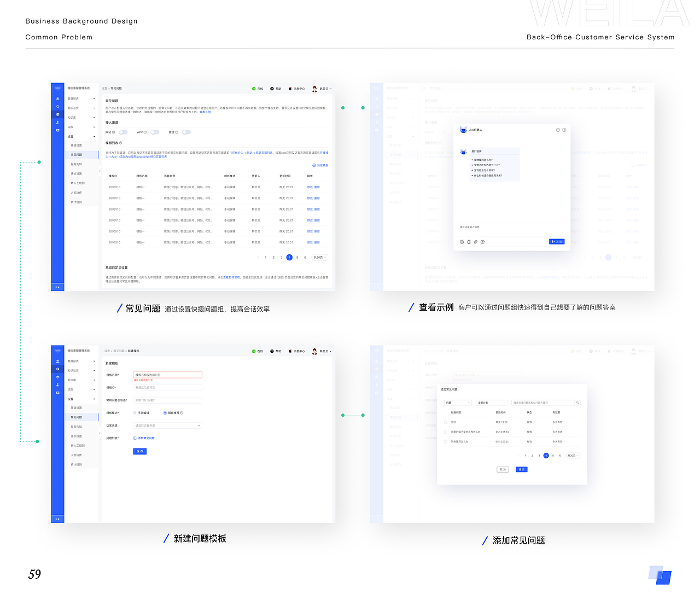The image size is (700, 605).
Task: Click the green 在线 status in 常见问题 window header
Action: [258, 89]
